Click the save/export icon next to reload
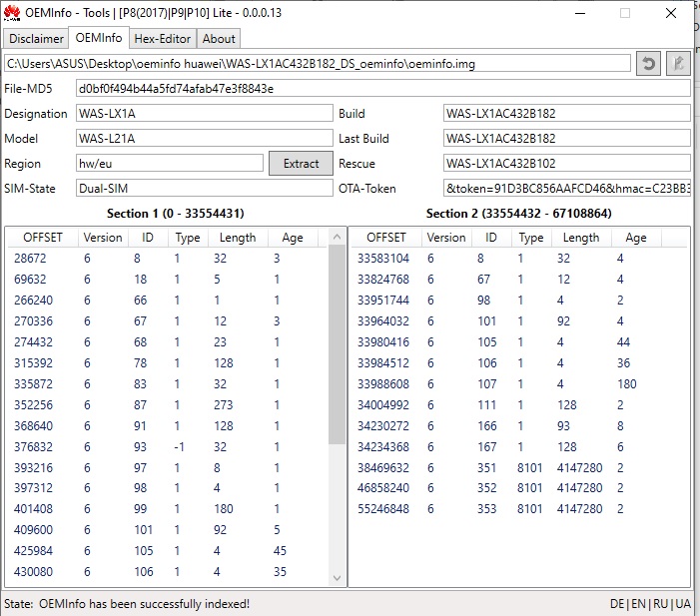This screenshot has width=700, height=616. tap(678, 64)
